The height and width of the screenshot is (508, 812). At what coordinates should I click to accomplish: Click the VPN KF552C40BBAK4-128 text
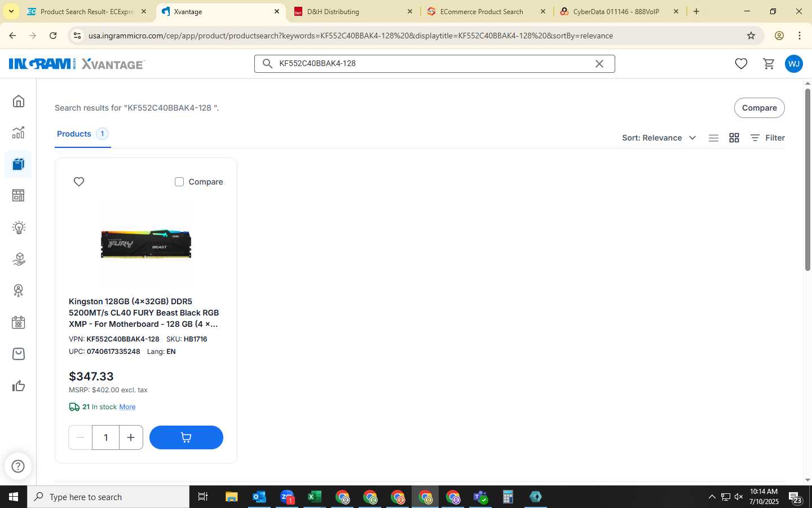pos(114,339)
